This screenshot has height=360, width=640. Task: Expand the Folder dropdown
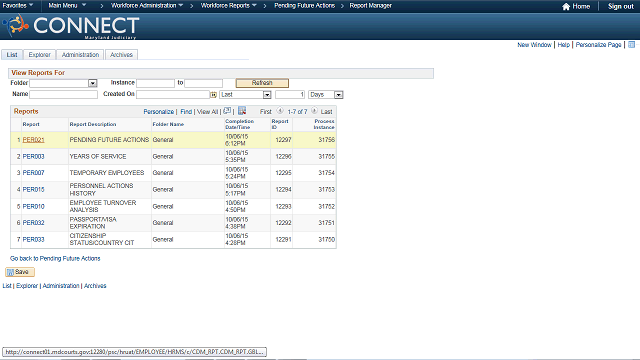[93, 83]
